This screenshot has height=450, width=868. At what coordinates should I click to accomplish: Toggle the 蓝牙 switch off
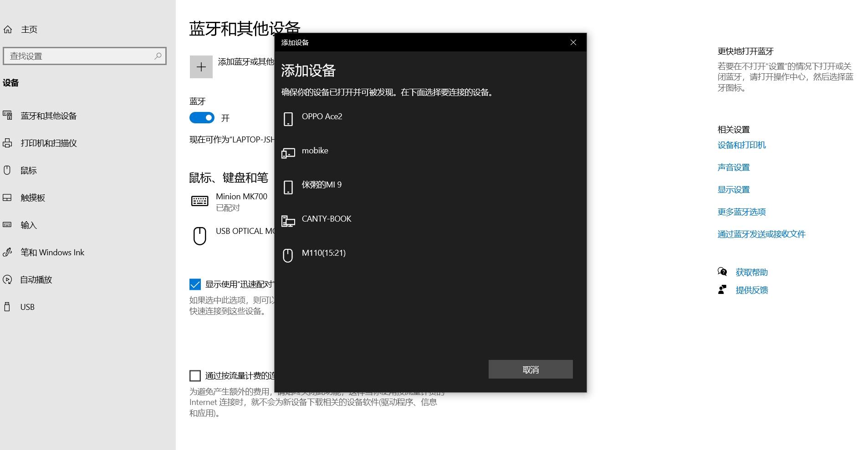pyautogui.click(x=201, y=118)
